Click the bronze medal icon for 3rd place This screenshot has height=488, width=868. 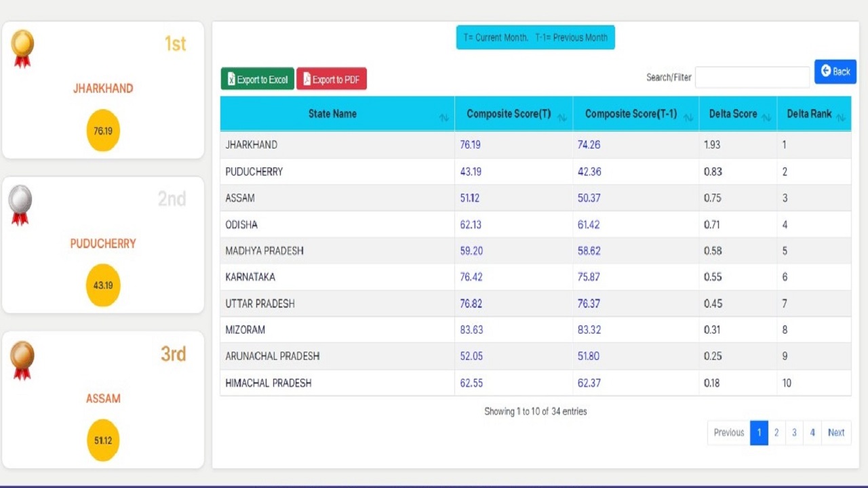(22, 359)
